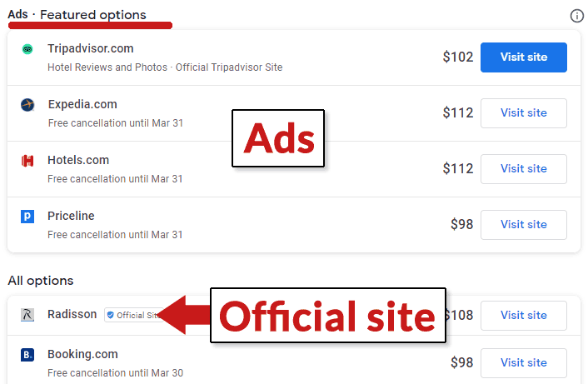Open the Hotels.com listing title
The image size is (588, 384).
point(78,160)
